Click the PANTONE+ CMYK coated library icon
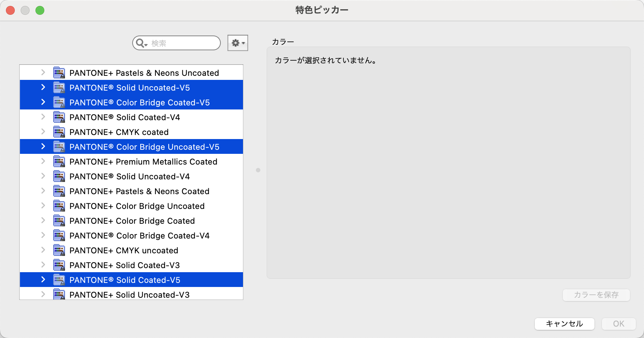The image size is (644, 338). pos(59,132)
